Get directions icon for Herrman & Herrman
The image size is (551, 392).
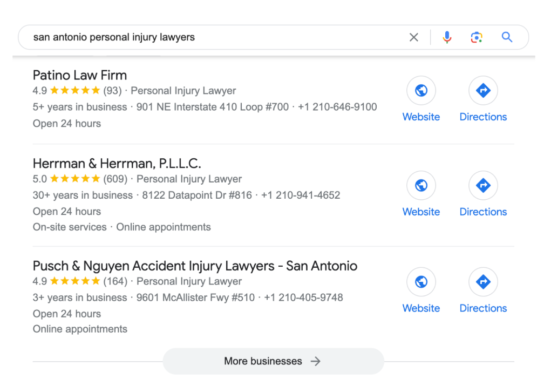483,185
